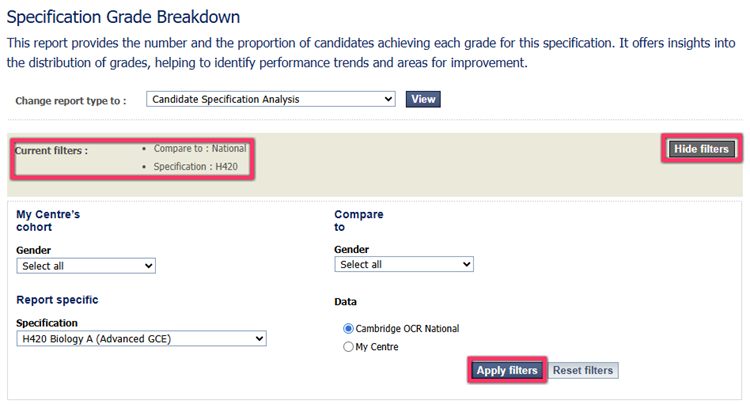Apply filters to the report
The height and width of the screenshot is (404, 750).
(x=506, y=370)
